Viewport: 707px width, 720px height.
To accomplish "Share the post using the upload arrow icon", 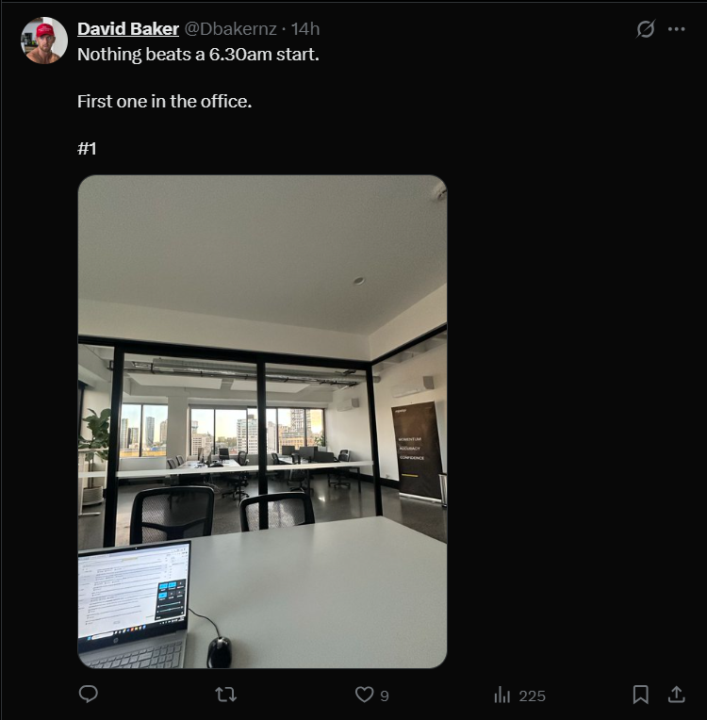I will point(676,694).
